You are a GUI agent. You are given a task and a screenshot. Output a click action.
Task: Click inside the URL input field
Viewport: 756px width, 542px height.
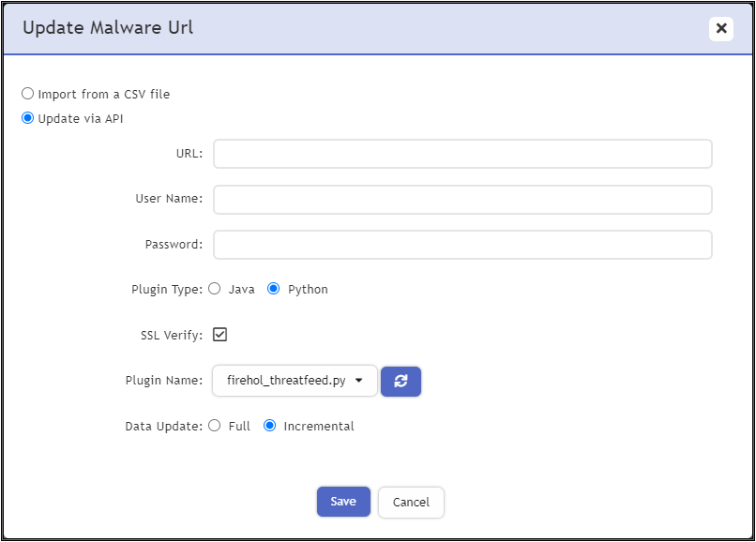[461, 154]
